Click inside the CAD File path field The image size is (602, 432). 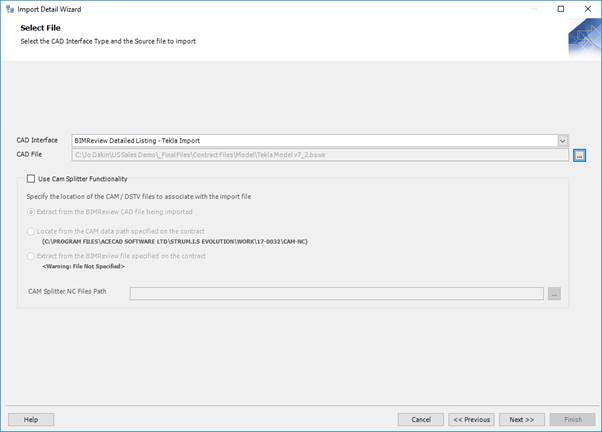coord(320,155)
